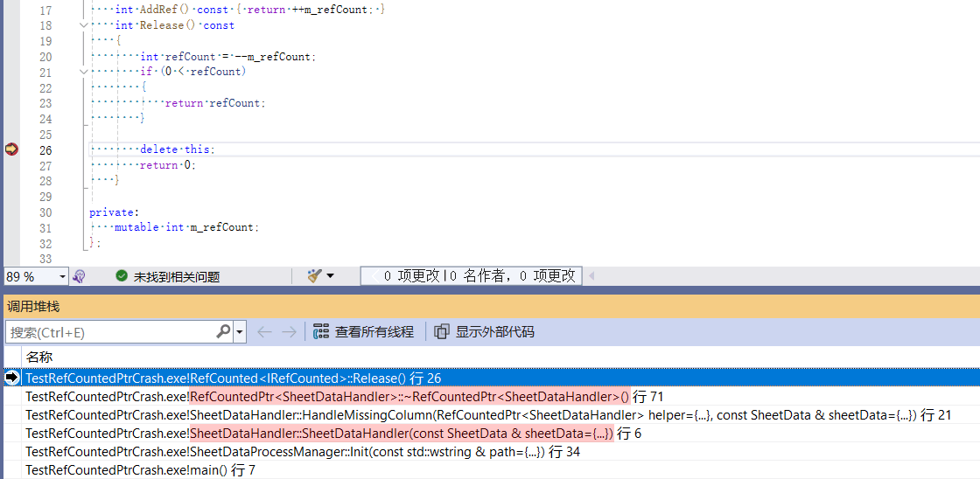Click the 调用堆栈 panel title
This screenshot has height=479, width=980.
coord(33,307)
